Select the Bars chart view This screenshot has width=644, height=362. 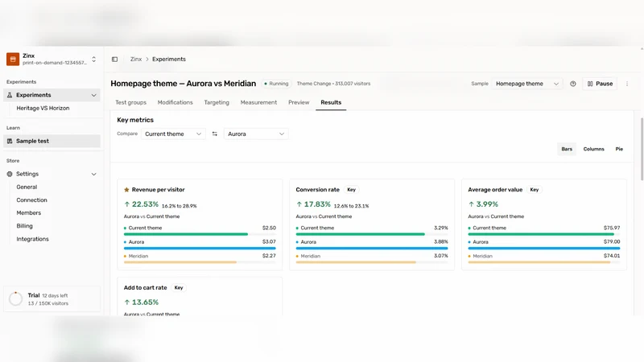567,149
